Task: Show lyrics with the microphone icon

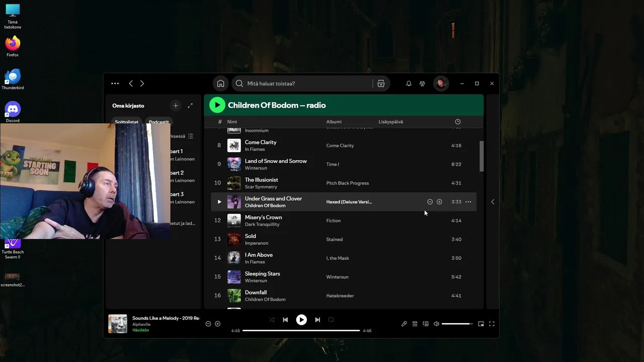Action: tap(404, 324)
